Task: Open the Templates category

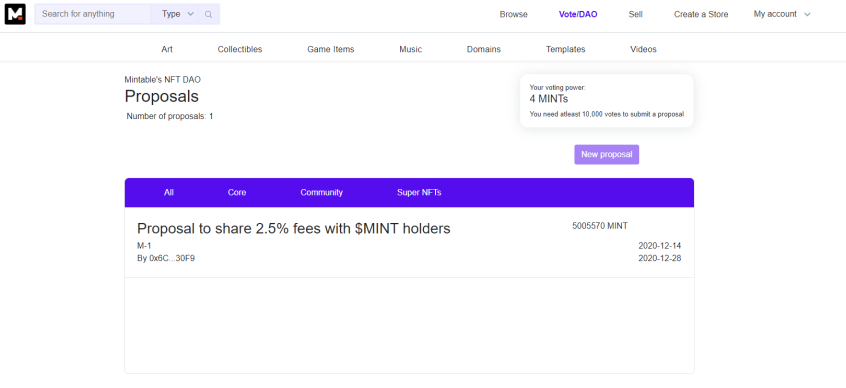Action: click(565, 49)
